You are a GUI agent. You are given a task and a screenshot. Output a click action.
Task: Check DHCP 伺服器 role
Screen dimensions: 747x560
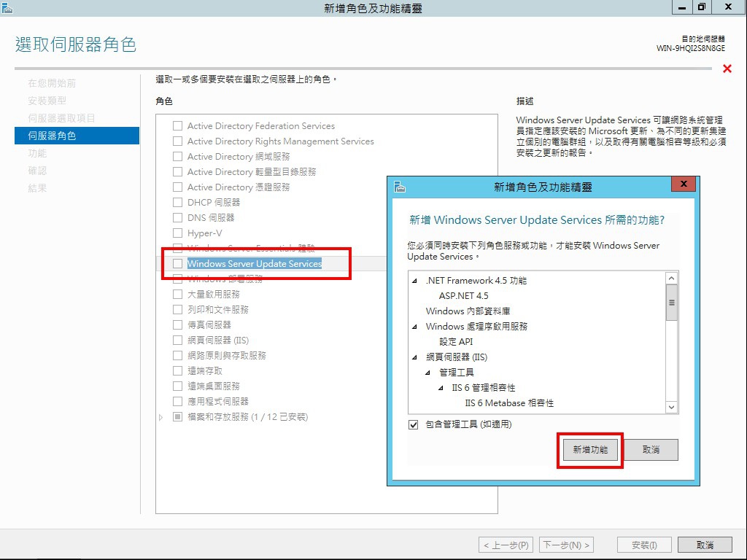[178, 203]
